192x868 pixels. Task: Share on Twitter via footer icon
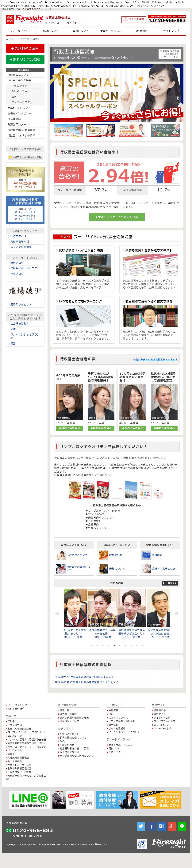(x=141, y=826)
